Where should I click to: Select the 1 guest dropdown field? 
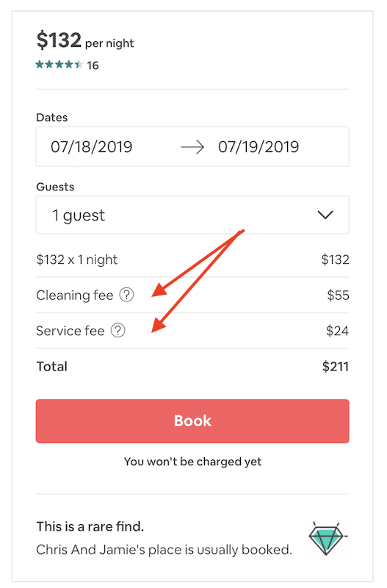(x=192, y=215)
